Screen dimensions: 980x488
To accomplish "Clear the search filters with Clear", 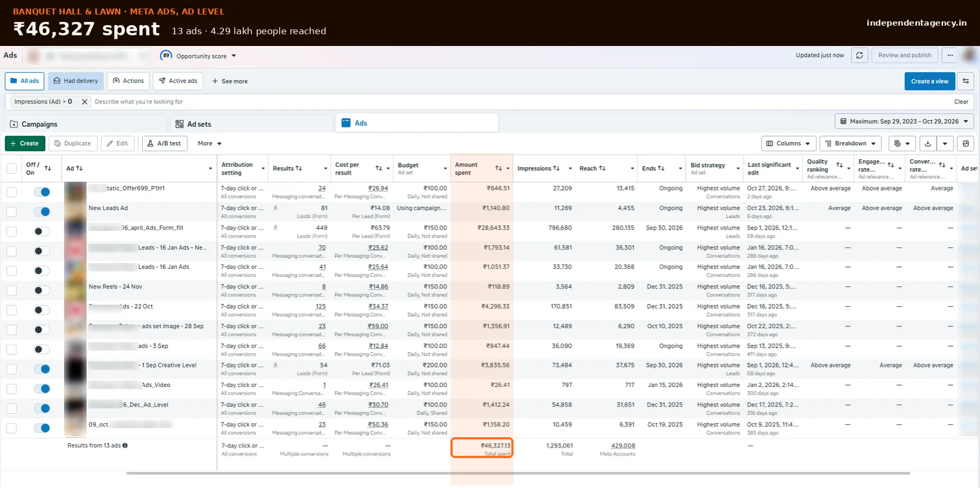I will click(x=961, y=102).
